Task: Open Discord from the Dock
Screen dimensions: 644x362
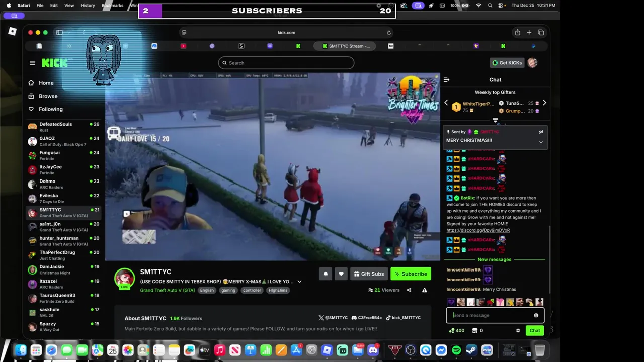Action: pos(373,350)
